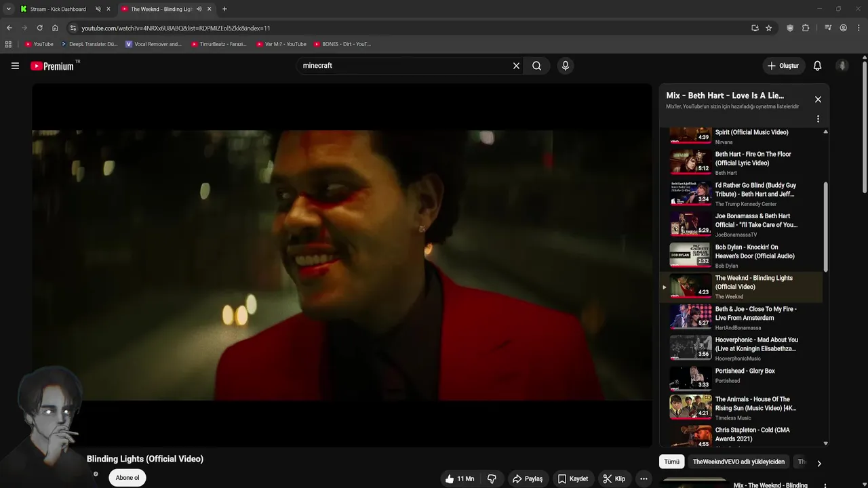Viewport: 868px width, 488px height.
Task: Open the Chrome extensions puzzle icon
Action: [806, 28]
